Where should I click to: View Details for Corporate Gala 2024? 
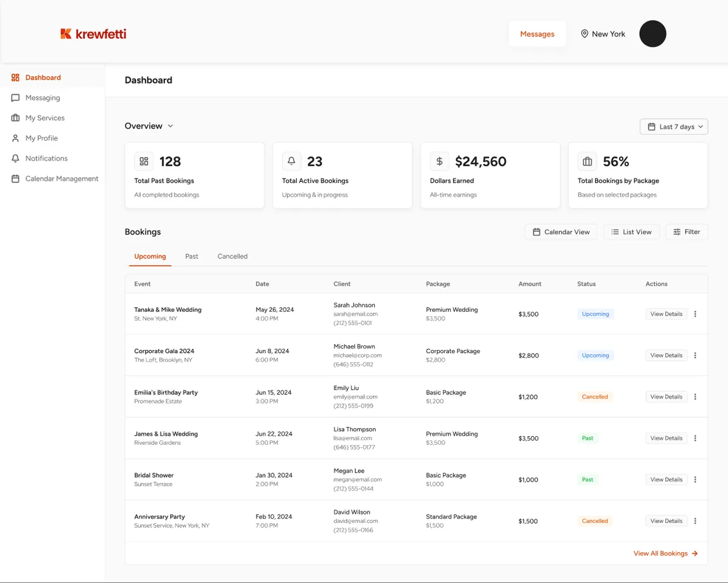click(x=666, y=356)
